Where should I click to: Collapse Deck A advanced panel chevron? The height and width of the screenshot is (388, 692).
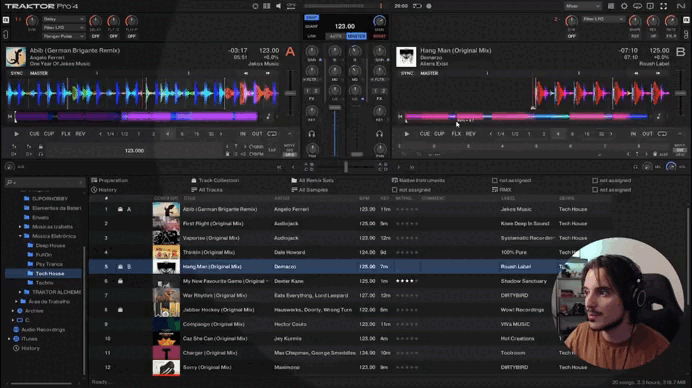pos(290,134)
